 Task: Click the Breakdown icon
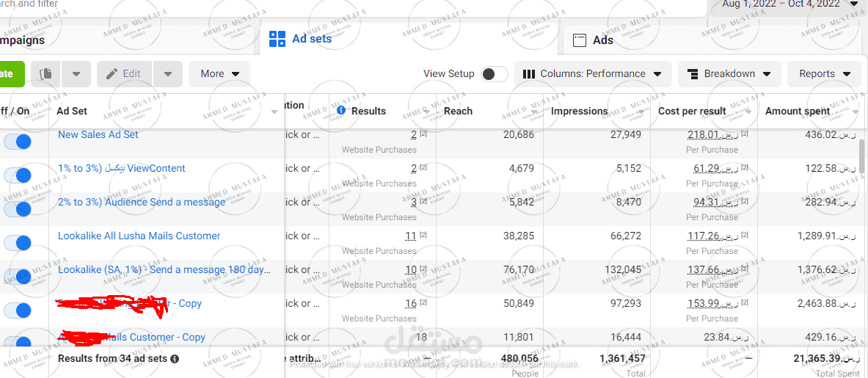(693, 73)
